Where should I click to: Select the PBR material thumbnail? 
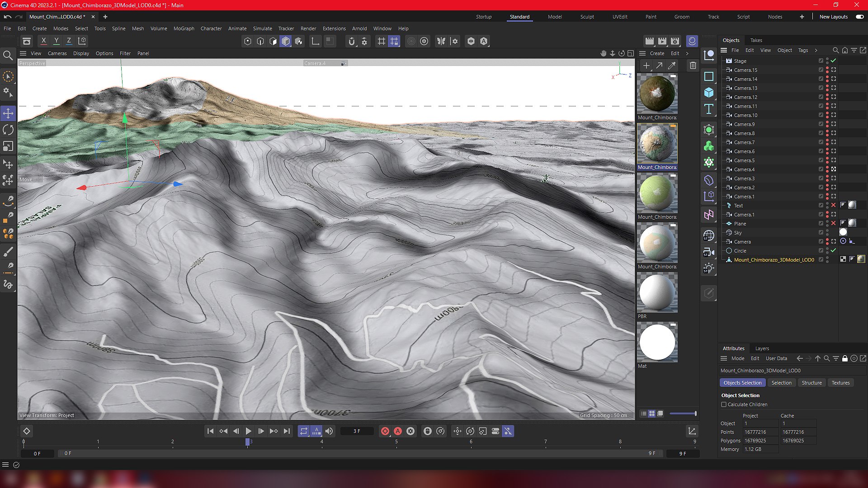[657, 292]
